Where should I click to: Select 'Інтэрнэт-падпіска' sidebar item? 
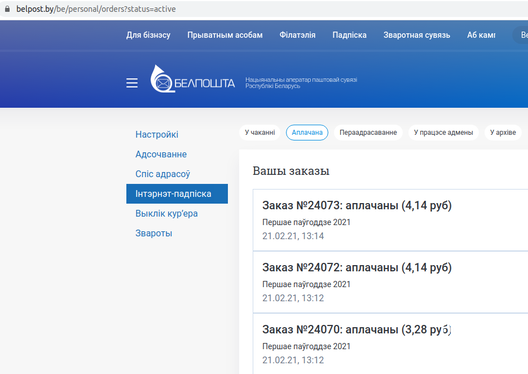177,194
